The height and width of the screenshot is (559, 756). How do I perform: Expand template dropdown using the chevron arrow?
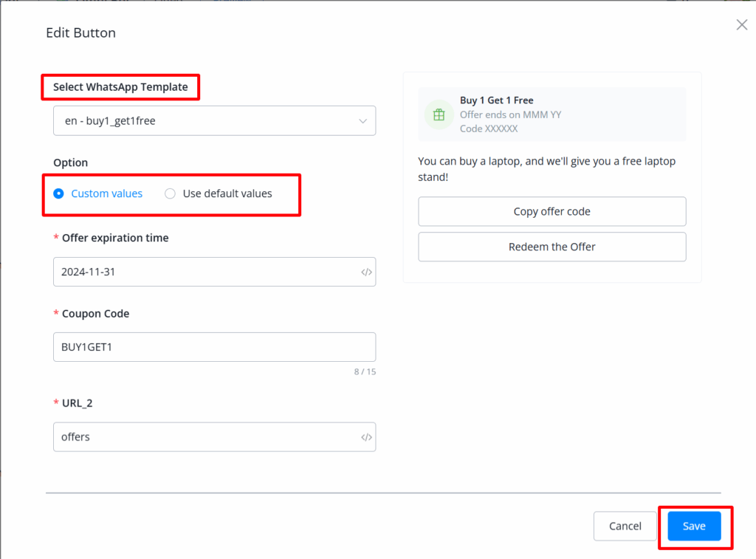pos(362,121)
